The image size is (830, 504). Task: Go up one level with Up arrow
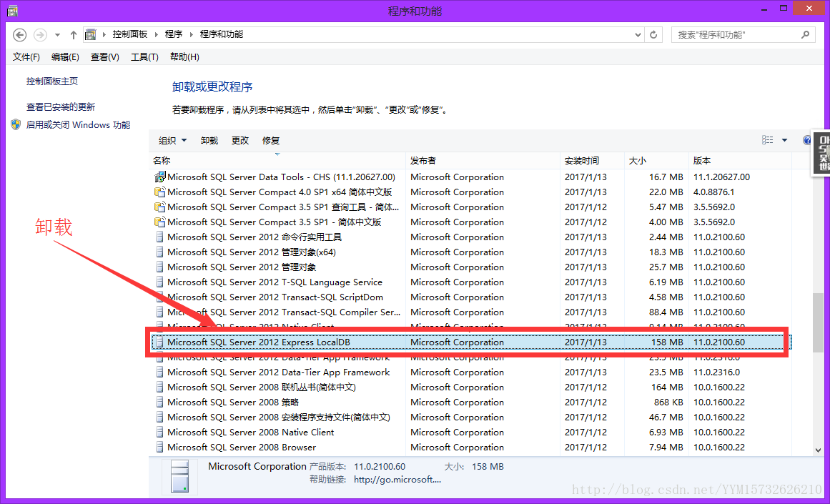74,35
